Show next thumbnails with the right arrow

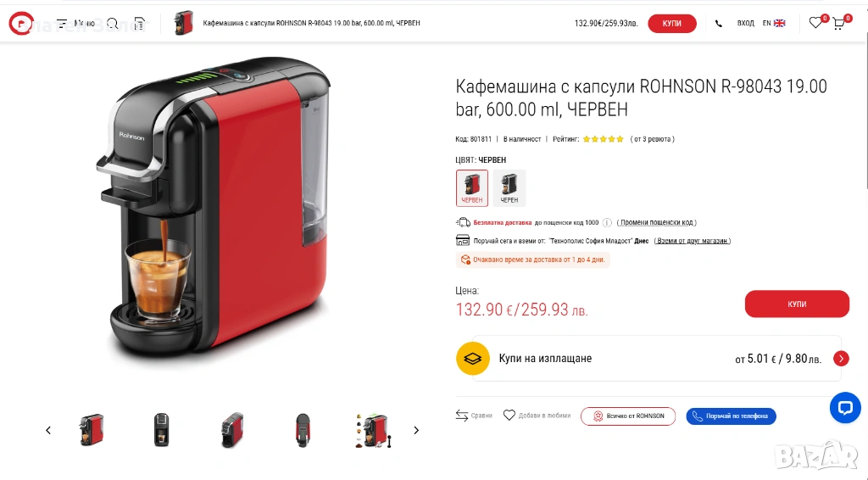(416, 430)
